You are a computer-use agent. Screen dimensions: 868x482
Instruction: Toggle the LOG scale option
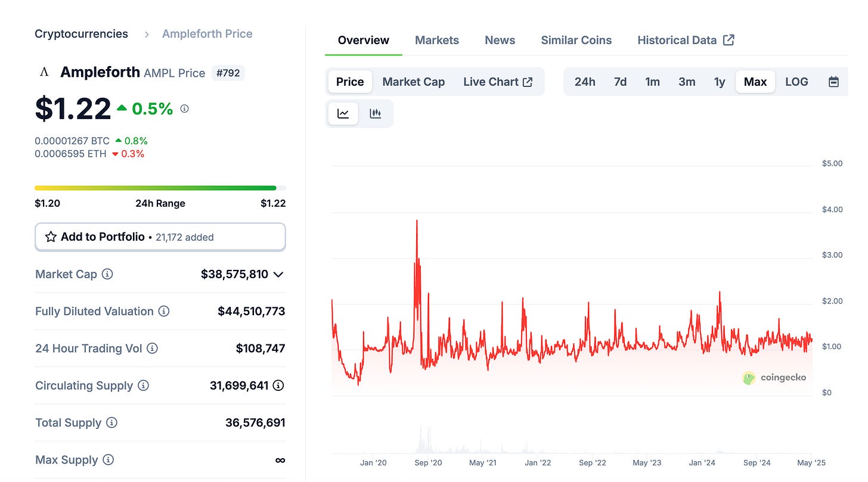click(796, 82)
